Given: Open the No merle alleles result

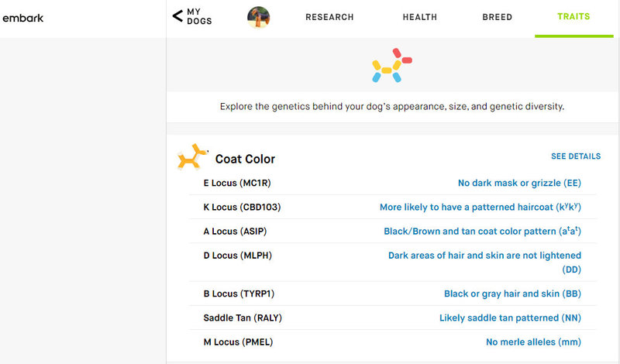Looking at the screenshot, I should [x=533, y=342].
